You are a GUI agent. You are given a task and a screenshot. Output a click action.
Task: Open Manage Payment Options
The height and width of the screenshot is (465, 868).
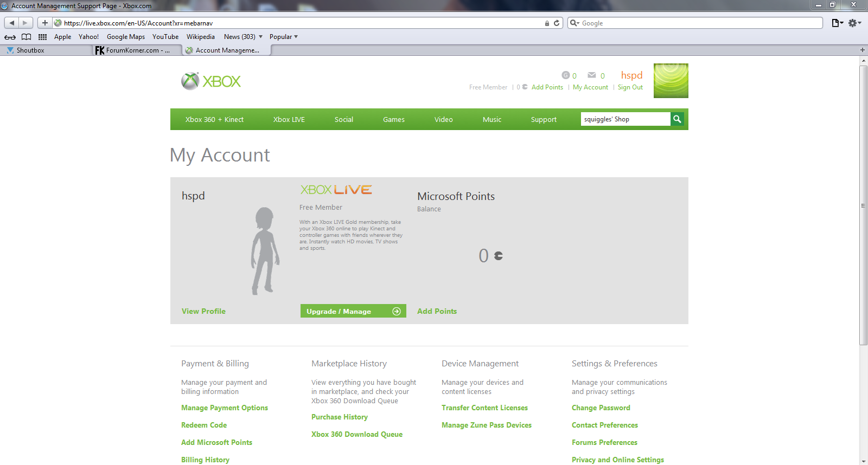tap(225, 408)
